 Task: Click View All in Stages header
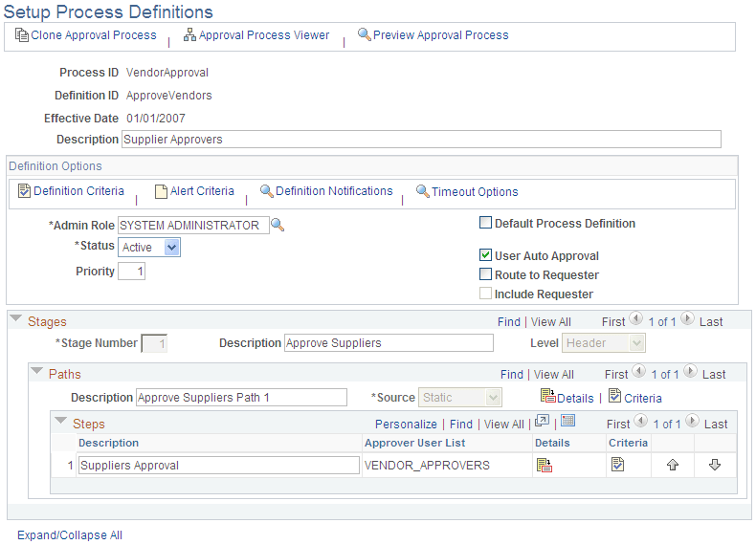point(550,322)
